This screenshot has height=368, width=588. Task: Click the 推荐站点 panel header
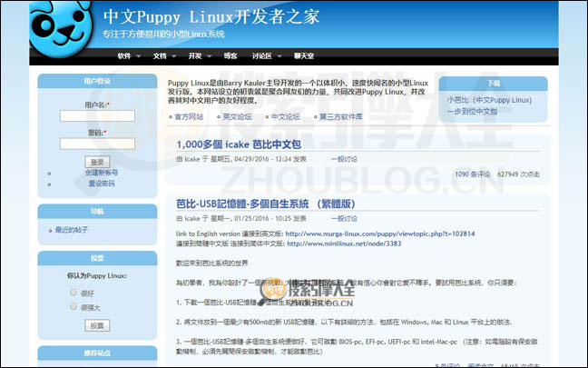(x=97, y=353)
